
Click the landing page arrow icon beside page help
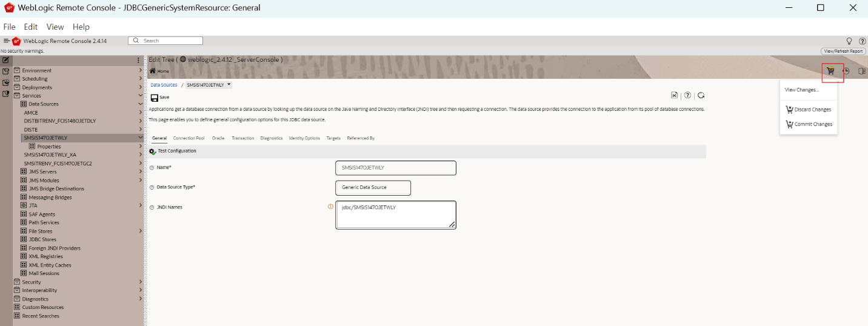click(x=675, y=95)
